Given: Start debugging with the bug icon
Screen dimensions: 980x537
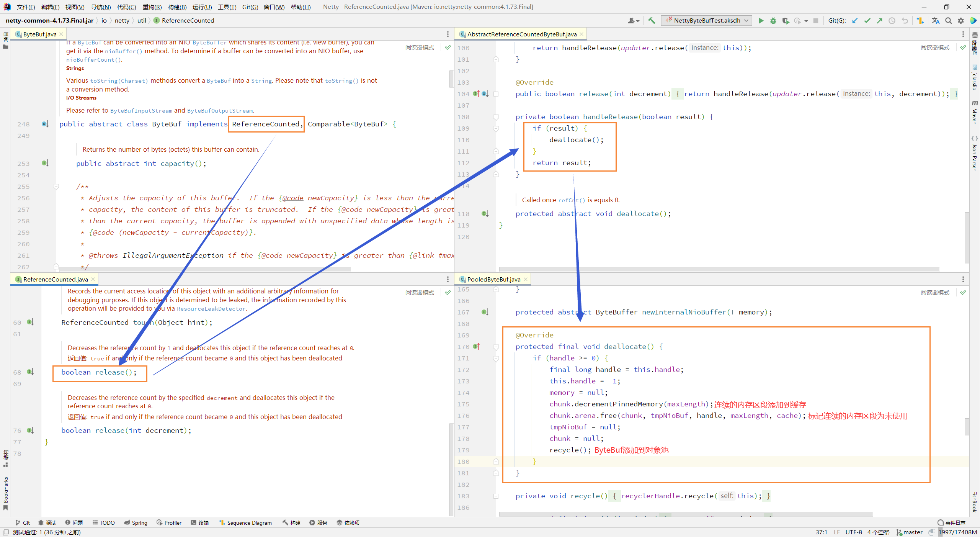Looking at the screenshot, I should pos(773,21).
